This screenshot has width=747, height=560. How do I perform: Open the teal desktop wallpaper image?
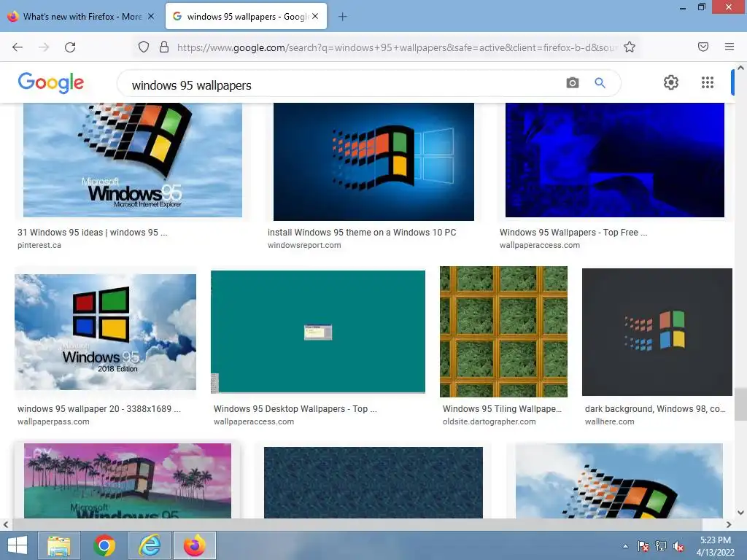click(318, 332)
